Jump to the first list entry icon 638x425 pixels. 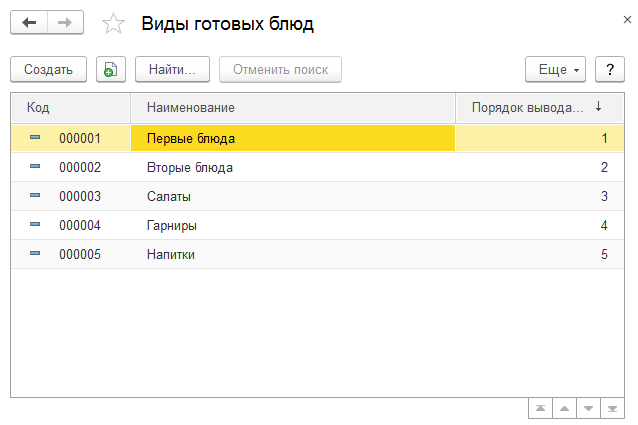pyautogui.click(x=540, y=408)
